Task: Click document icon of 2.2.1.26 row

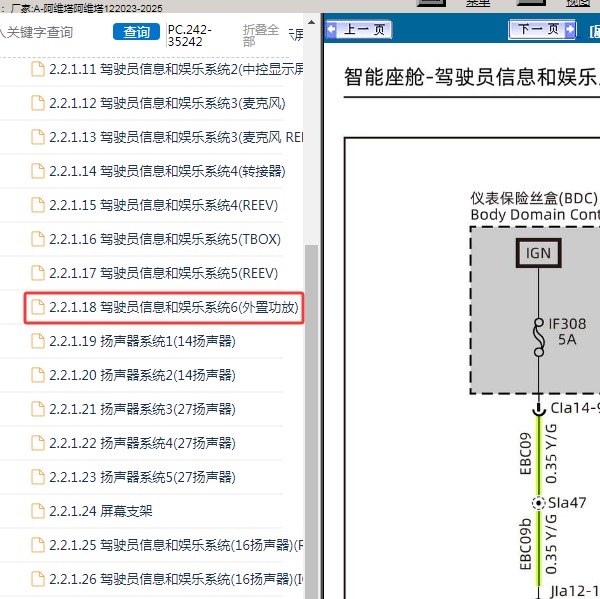Action: point(38,579)
